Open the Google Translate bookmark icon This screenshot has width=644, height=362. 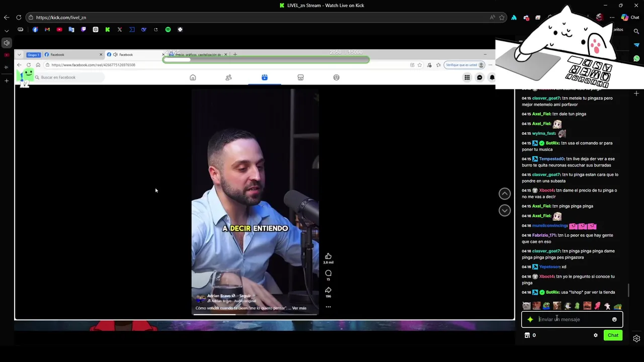tap(71, 30)
